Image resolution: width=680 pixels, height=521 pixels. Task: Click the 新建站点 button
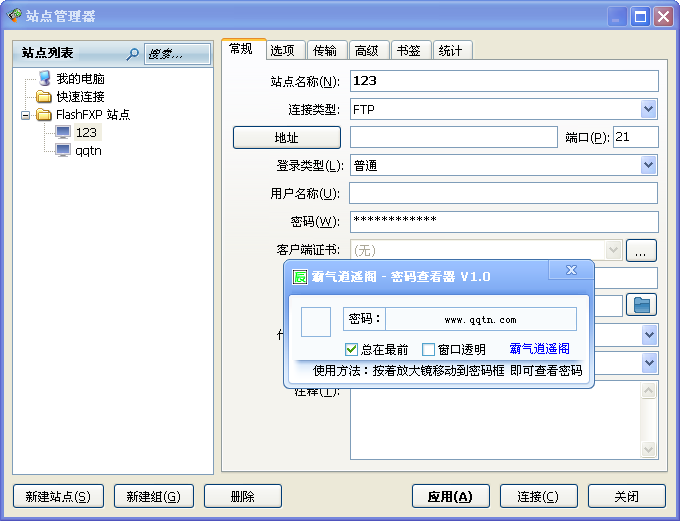[58, 496]
